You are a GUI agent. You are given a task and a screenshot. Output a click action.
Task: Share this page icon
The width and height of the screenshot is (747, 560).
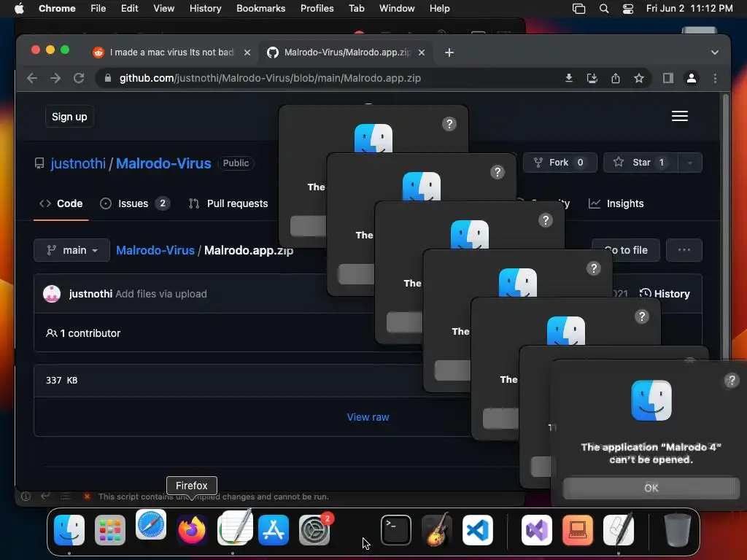[x=616, y=78]
